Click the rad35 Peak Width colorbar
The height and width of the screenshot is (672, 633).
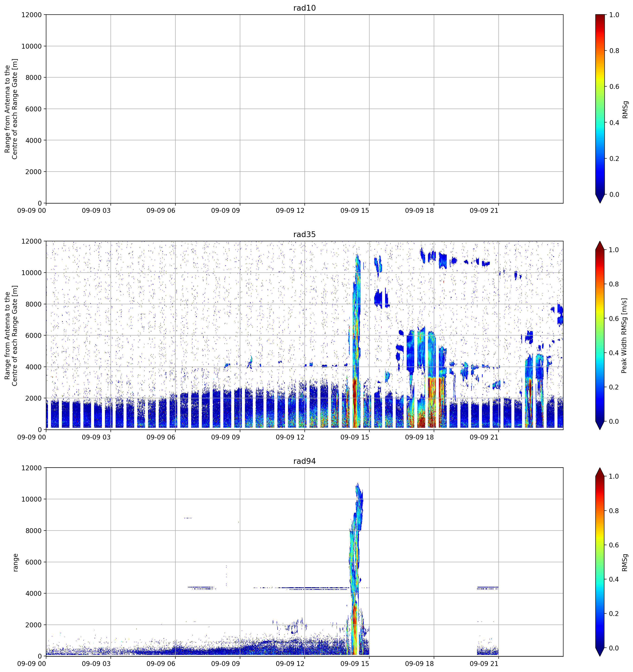600,335
